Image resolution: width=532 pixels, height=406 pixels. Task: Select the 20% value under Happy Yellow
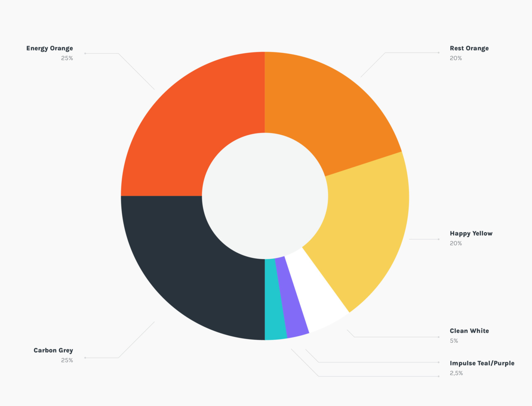tap(456, 243)
